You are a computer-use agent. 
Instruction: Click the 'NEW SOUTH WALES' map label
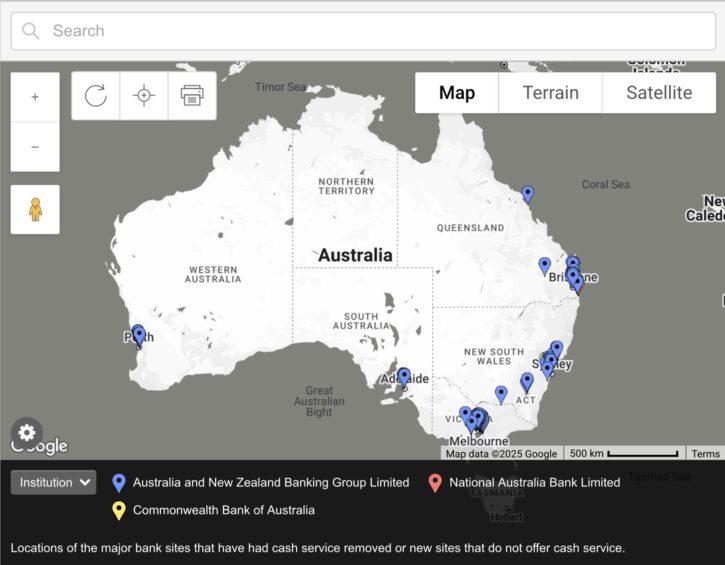[x=494, y=356]
